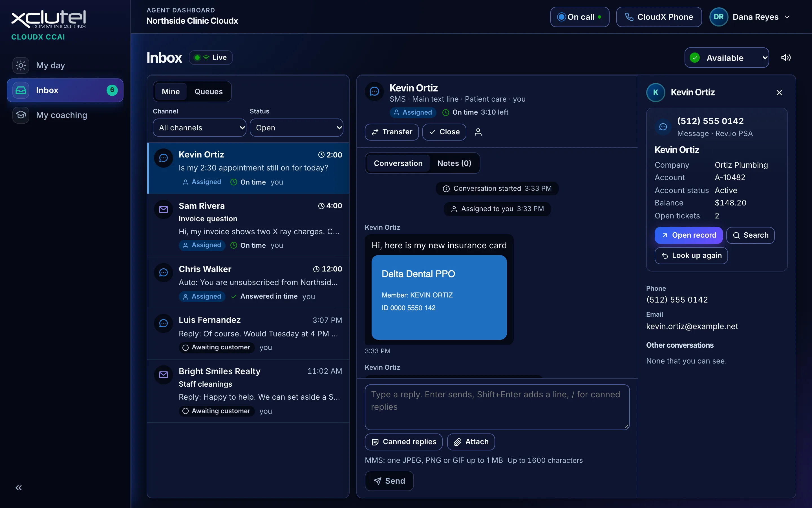Open Sam Rivera Invoice question conversation
812x508 pixels.
[x=248, y=225]
